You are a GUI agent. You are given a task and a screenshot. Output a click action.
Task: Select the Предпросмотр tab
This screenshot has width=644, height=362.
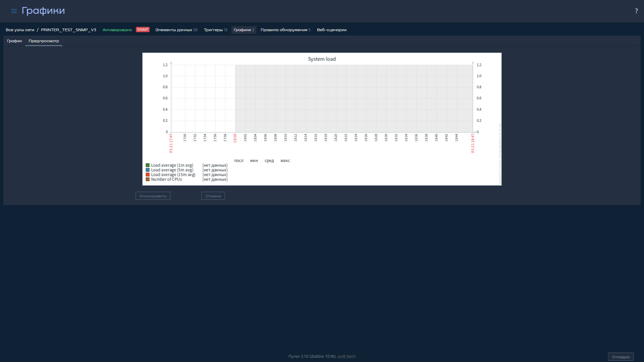(x=44, y=41)
